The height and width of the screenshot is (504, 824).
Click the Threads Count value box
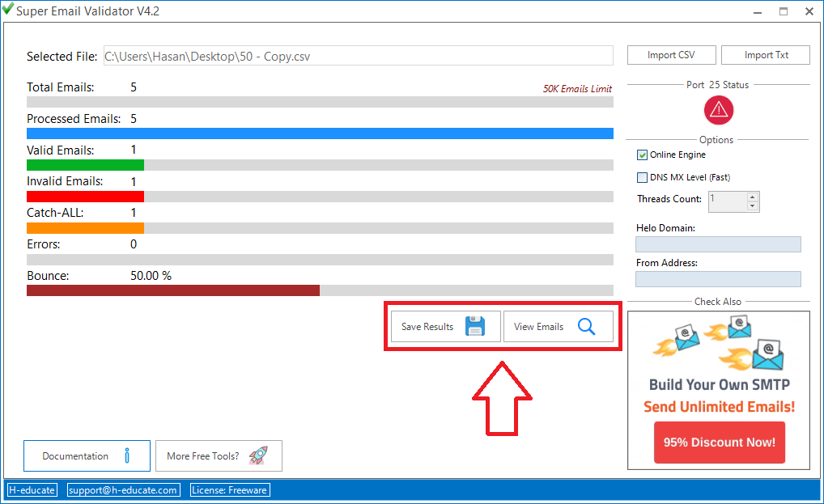pyautogui.click(x=728, y=201)
